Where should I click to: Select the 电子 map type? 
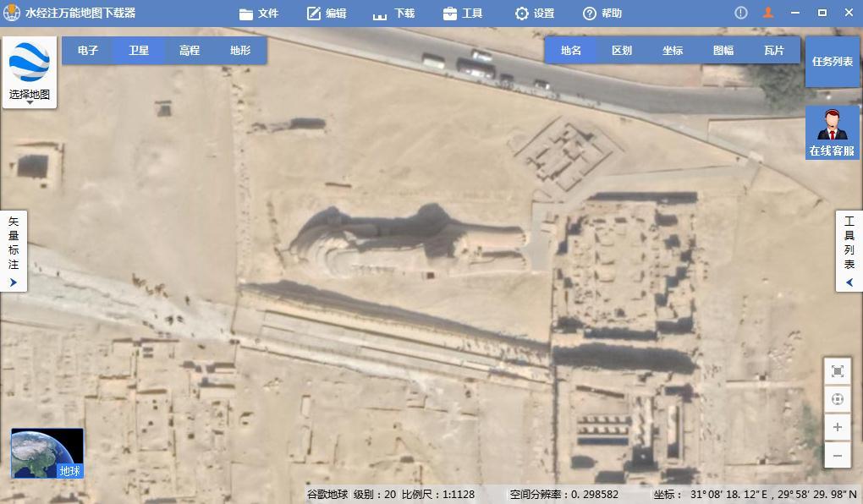pos(87,50)
